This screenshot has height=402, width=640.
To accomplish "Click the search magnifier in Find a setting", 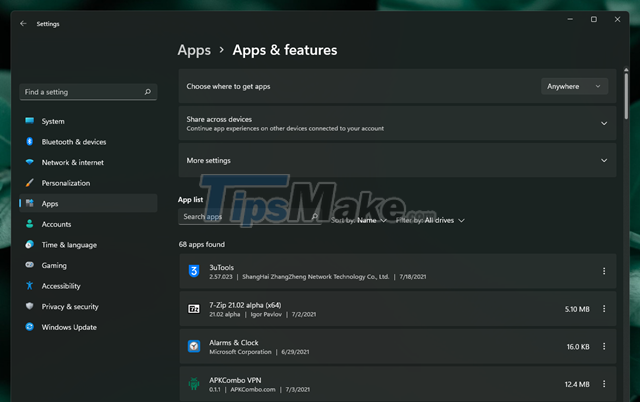I will coord(148,92).
